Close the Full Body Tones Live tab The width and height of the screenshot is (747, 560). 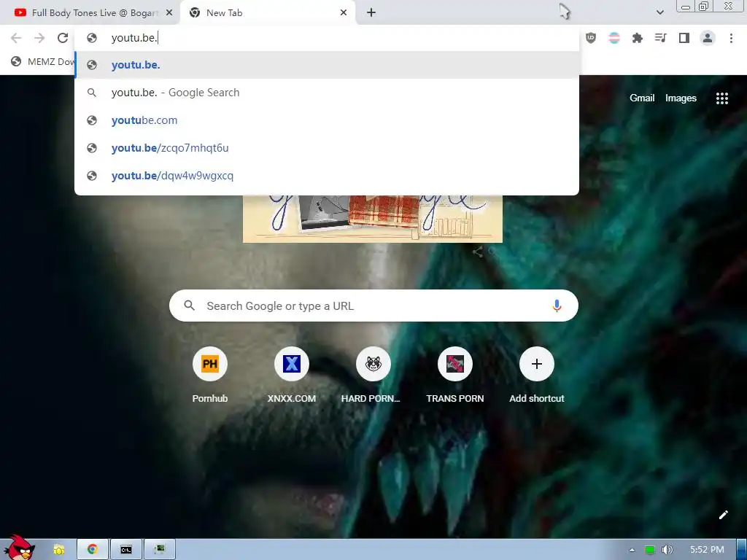(x=169, y=13)
